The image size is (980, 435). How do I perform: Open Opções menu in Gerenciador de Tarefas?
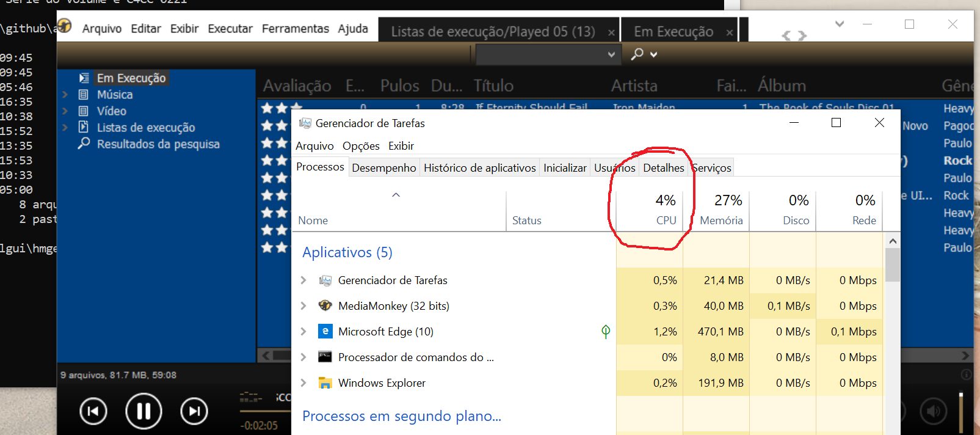tap(361, 146)
